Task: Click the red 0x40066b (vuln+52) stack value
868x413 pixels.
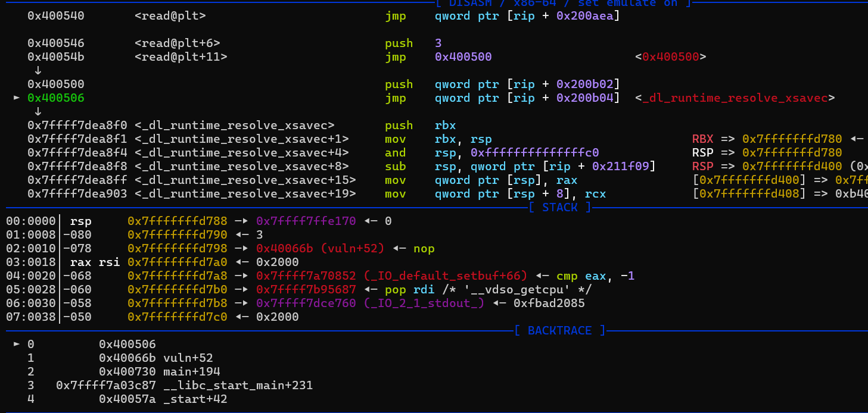Action: tap(321, 249)
